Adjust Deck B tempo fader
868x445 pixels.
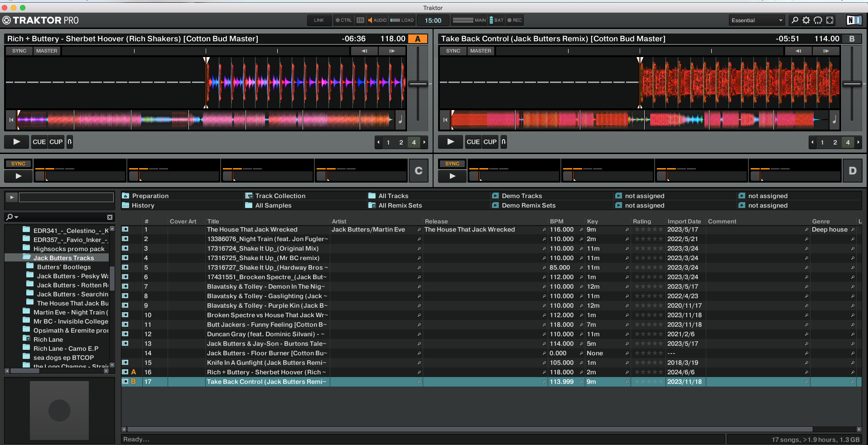(x=852, y=84)
